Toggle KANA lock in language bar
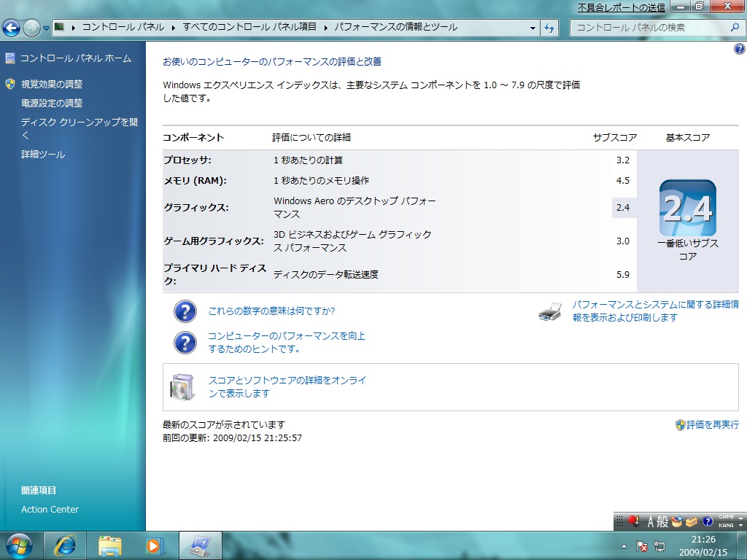 point(726,525)
